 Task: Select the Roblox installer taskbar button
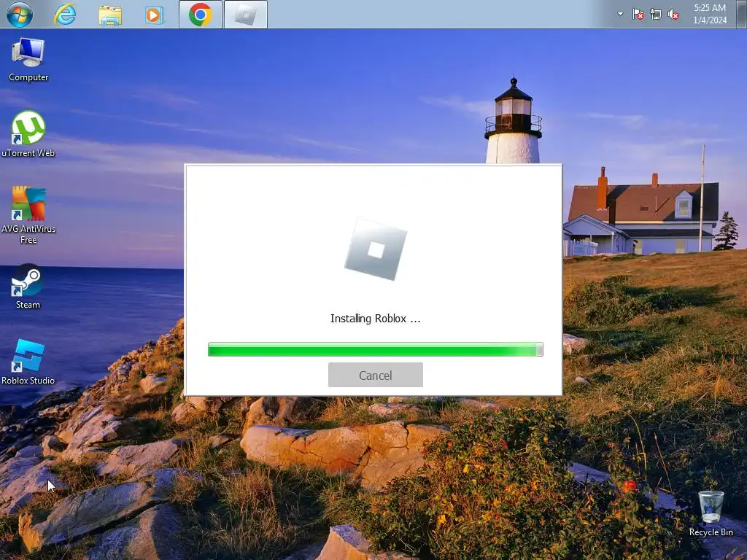[x=245, y=15]
